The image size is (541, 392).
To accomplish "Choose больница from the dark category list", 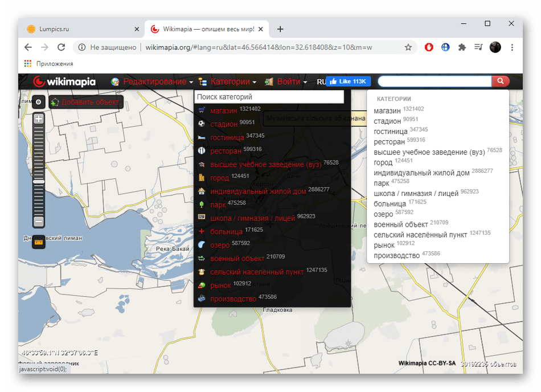I will [226, 231].
